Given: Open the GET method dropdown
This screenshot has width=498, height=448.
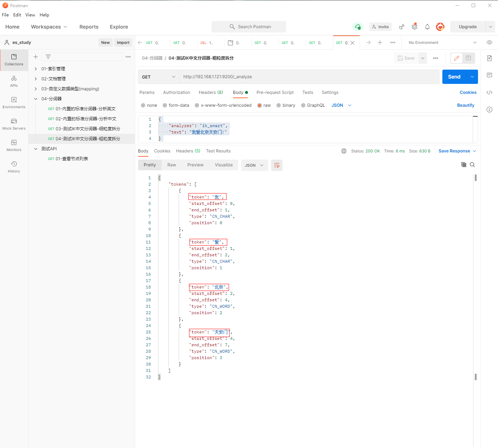Looking at the screenshot, I should coord(158,77).
